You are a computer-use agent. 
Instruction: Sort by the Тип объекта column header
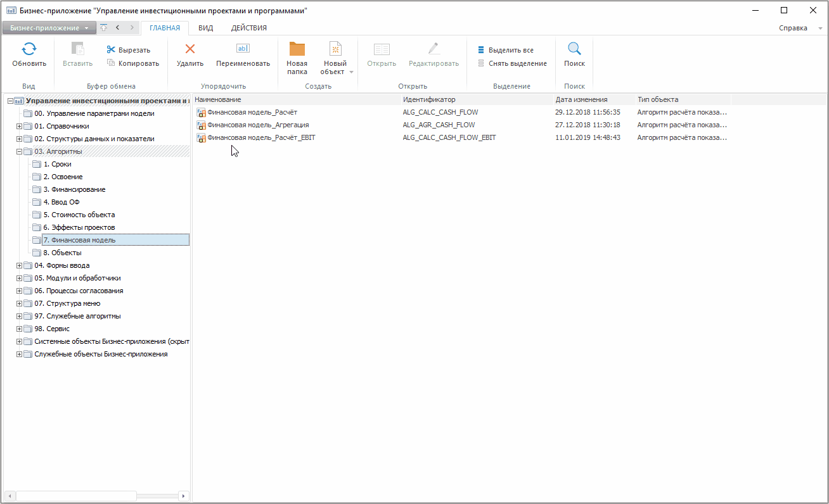(683, 99)
